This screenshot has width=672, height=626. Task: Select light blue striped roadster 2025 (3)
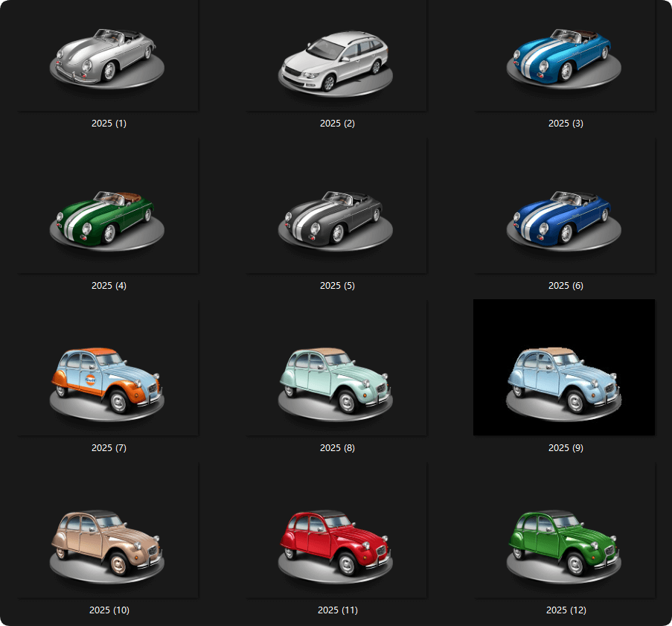pos(565,56)
